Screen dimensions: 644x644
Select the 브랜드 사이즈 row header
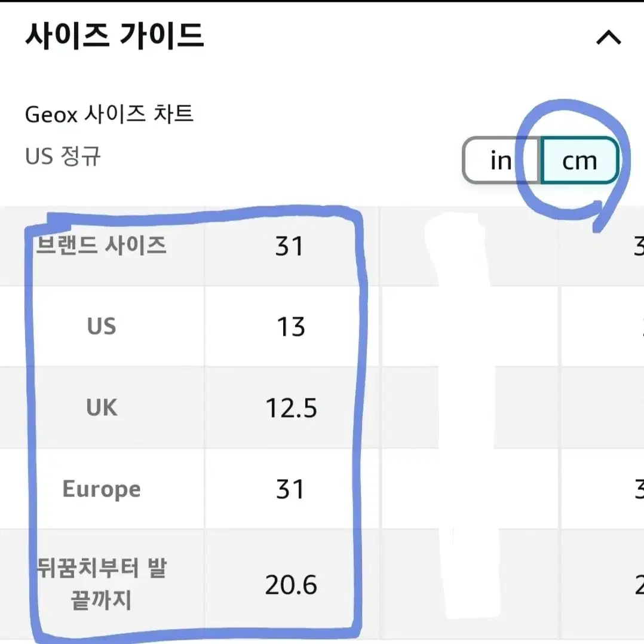click(x=102, y=246)
